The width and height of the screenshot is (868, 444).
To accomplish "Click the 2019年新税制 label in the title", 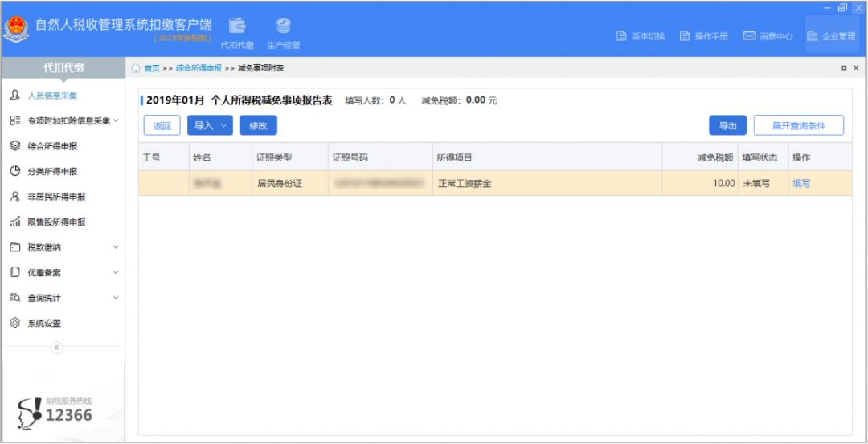I will click(182, 38).
